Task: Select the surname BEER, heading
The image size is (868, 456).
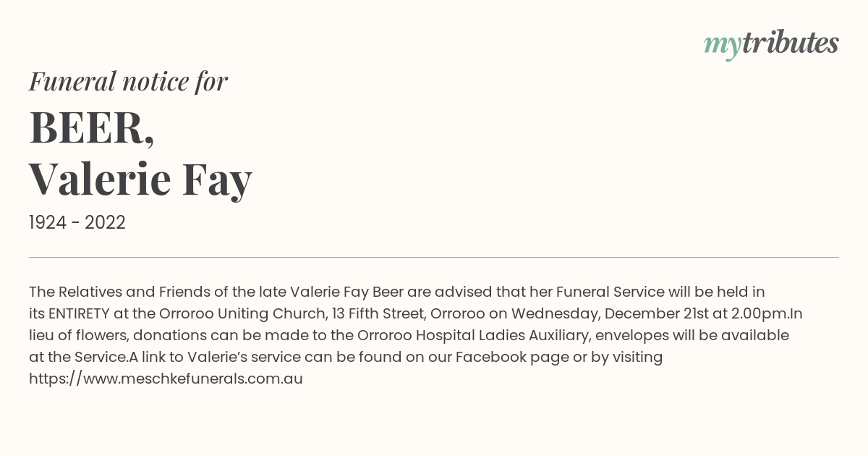Action: tap(92, 127)
